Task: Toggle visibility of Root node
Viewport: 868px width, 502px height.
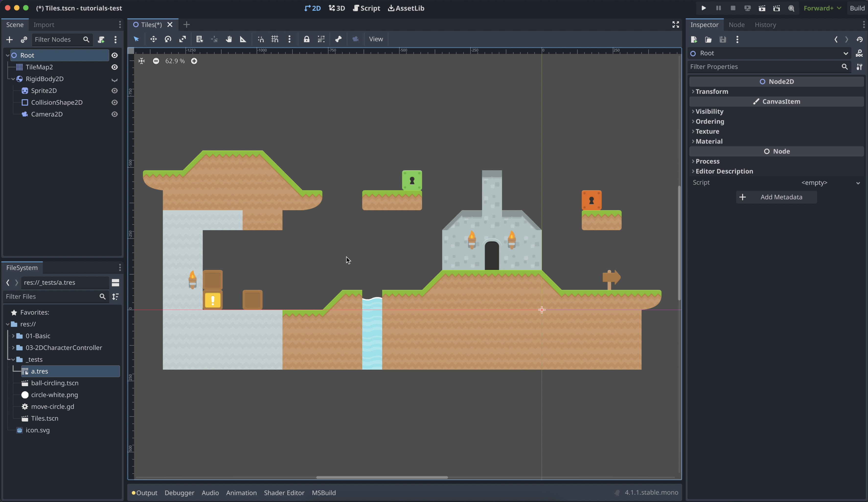Action: (x=115, y=55)
